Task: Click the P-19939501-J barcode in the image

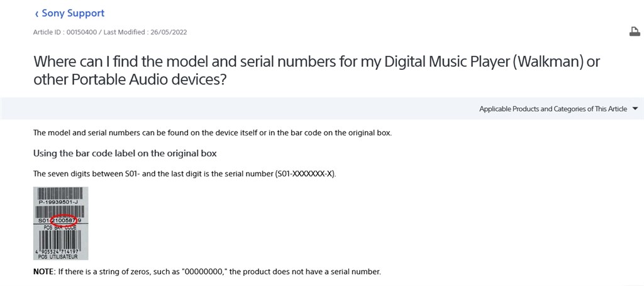Action: (60, 195)
